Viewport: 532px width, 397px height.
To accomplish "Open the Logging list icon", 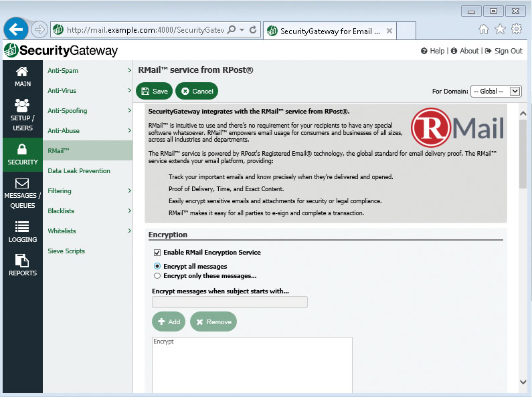I will pyautogui.click(x=22, y=227).
